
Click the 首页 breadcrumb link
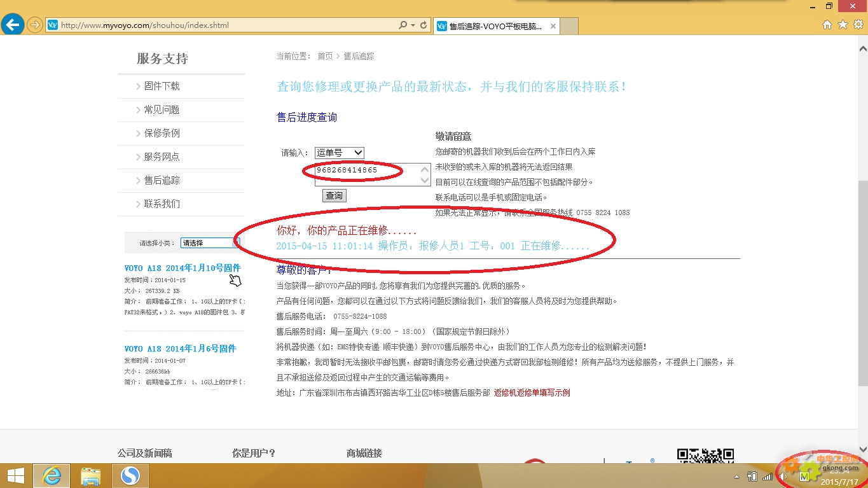click(325, 56)
